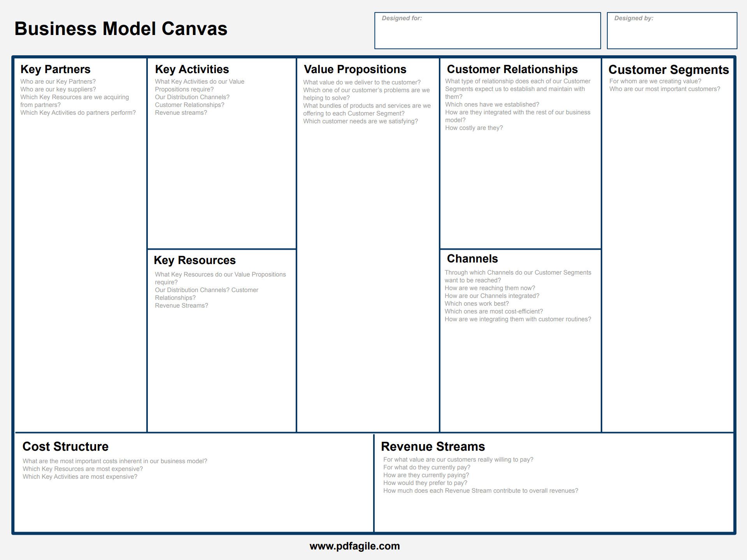The width and height of the screenshot is (747, 560).
Task: Click 'Who are our most important customers?'
Action: (665, 89)
